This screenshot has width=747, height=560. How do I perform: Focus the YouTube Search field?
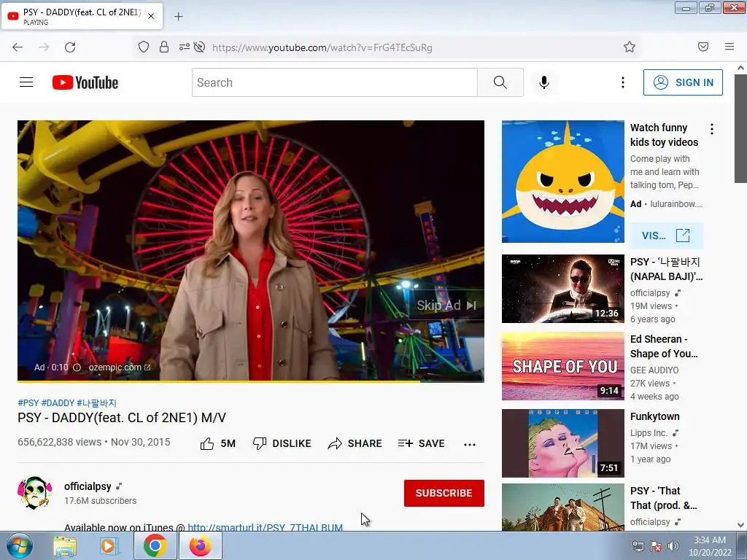tap(335, 82)
